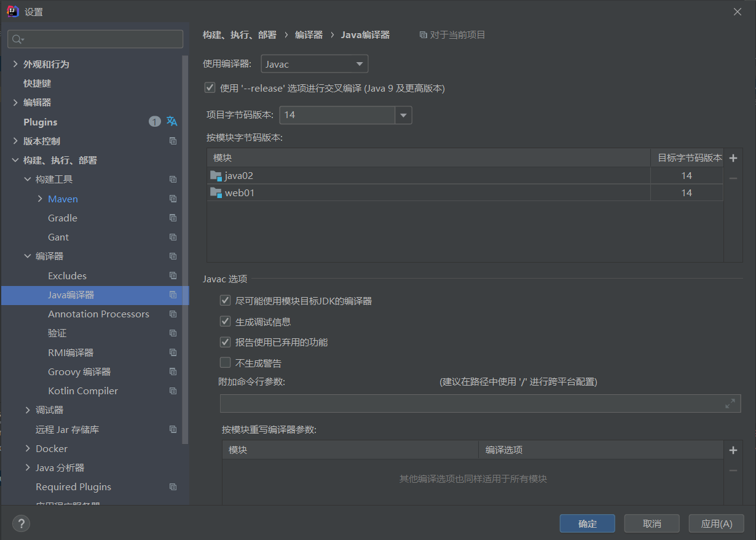Expand the Docker node
This screenshot has height=540, width=756.
point(28,448)
